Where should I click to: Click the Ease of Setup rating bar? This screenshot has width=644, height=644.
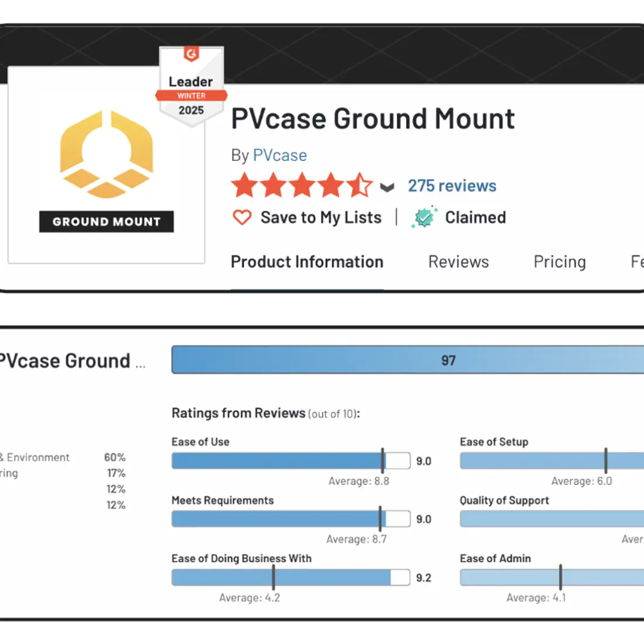click(552, 461)
